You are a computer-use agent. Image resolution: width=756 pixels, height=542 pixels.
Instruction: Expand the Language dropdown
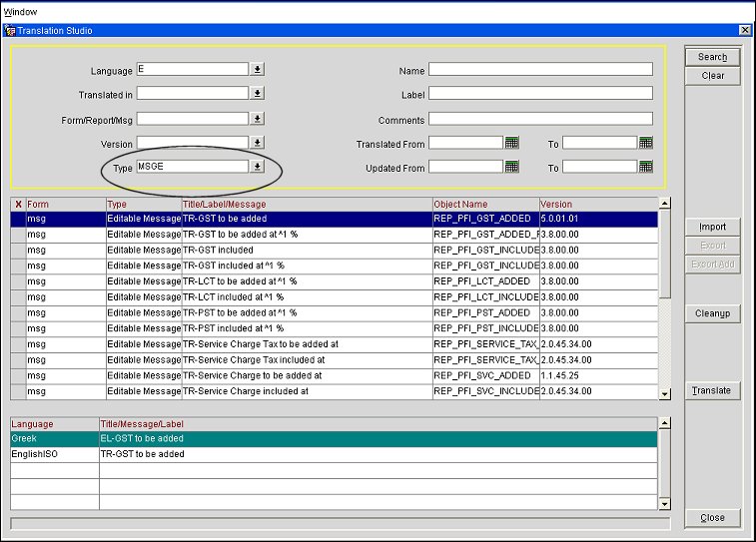point(257,69)
